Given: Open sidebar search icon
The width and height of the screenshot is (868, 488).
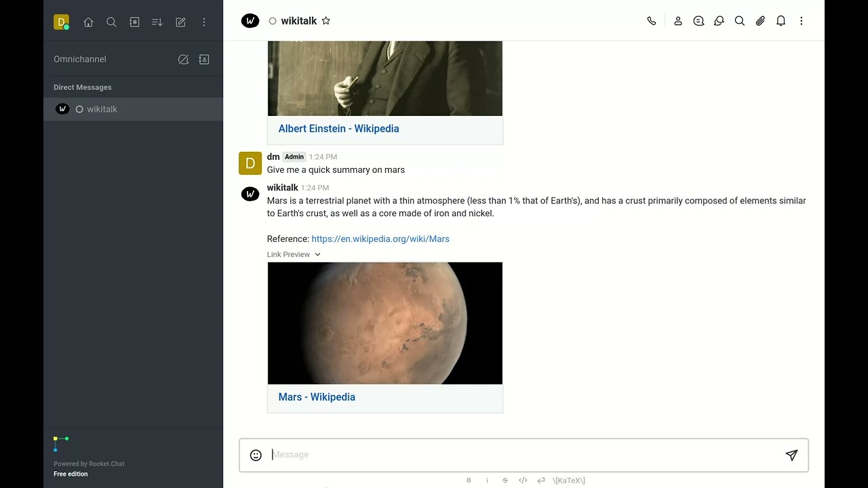Looking at the screenshot, I should 111,22.
